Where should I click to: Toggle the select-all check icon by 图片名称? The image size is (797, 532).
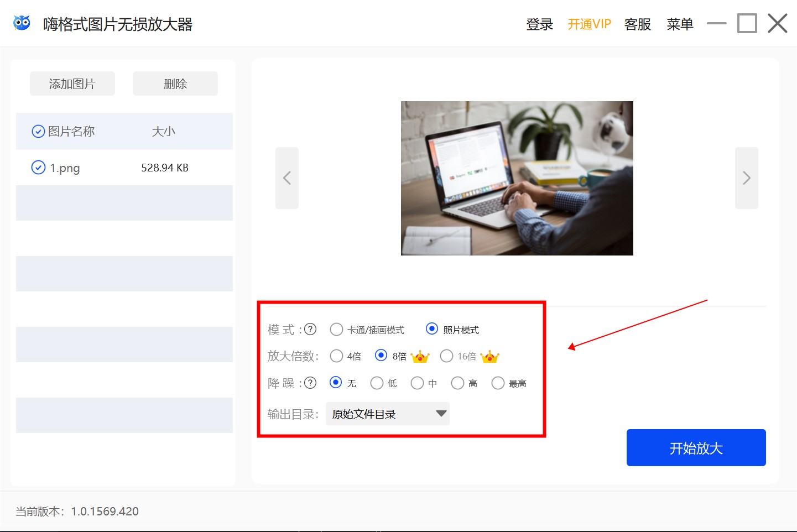(x=38, y=132)
